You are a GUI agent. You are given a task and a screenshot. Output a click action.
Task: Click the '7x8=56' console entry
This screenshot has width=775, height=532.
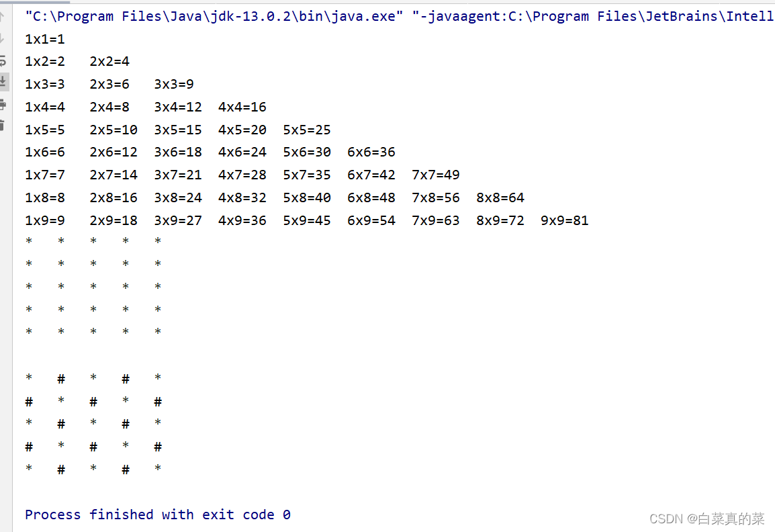[435, 197]
